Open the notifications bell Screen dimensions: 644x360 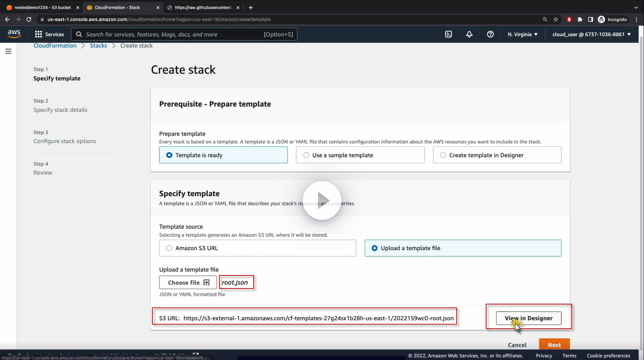[469, 34]
